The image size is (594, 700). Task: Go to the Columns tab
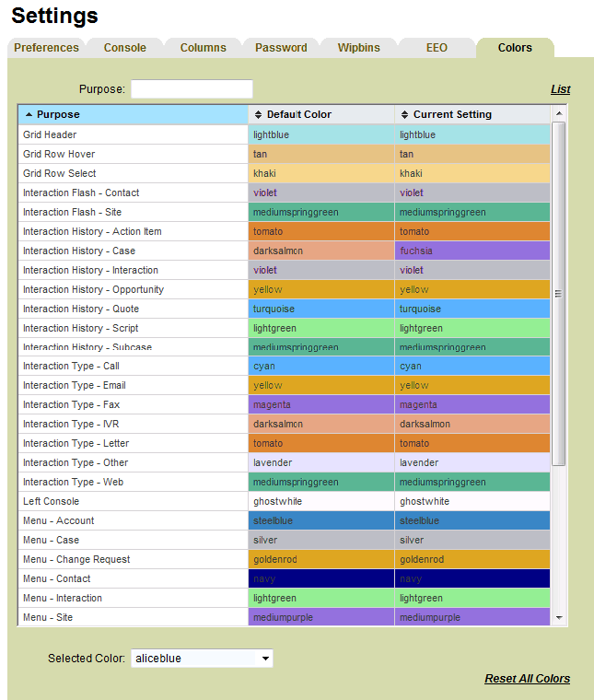(203, 48)
